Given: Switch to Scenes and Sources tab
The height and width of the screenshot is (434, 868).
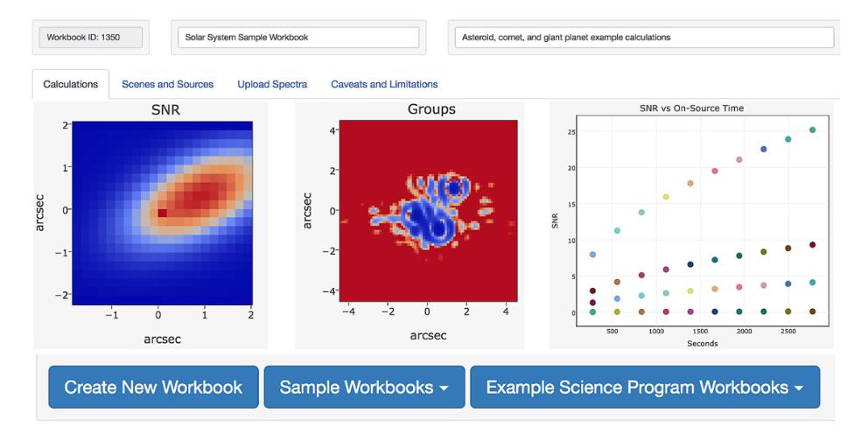Looking at the screenshot, I should (167, 84).
